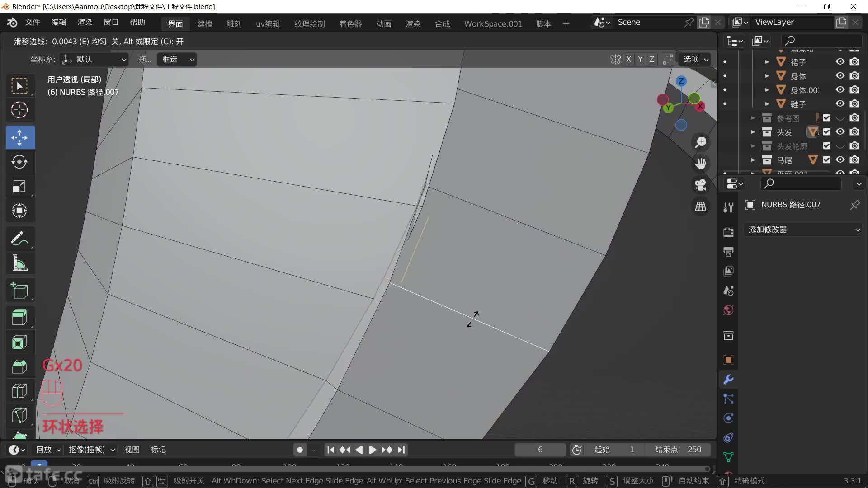The image size is (868, 488).
Task: Uncheck 参考图 collection exclude checkbox
Action: click(826, 118)
